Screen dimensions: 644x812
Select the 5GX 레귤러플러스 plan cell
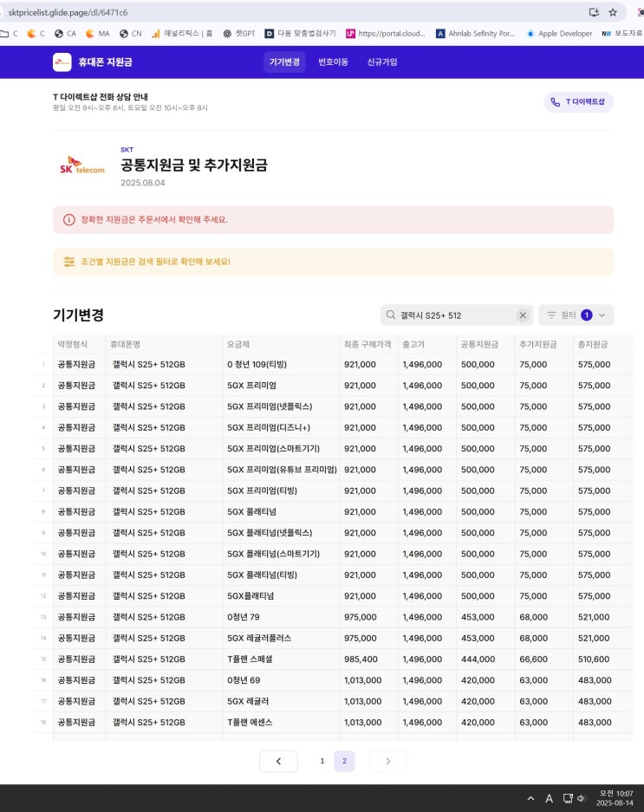tap(281, 639)
